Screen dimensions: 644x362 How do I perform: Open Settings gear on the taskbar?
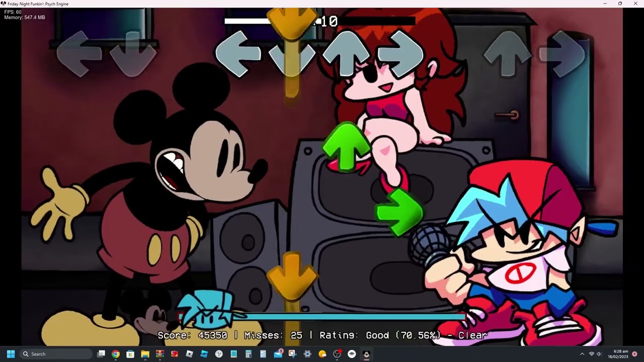click(307, 354)
